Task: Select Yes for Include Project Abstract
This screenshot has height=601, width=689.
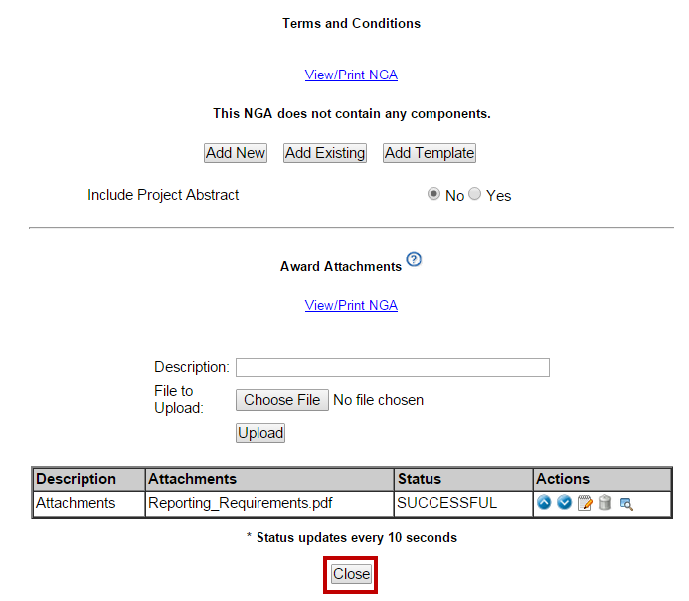Action: 475,195
